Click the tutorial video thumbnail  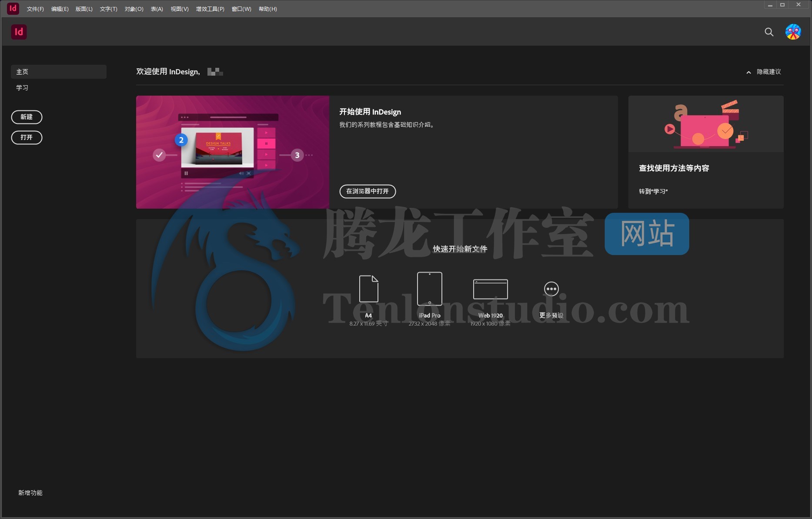[233, 152]
